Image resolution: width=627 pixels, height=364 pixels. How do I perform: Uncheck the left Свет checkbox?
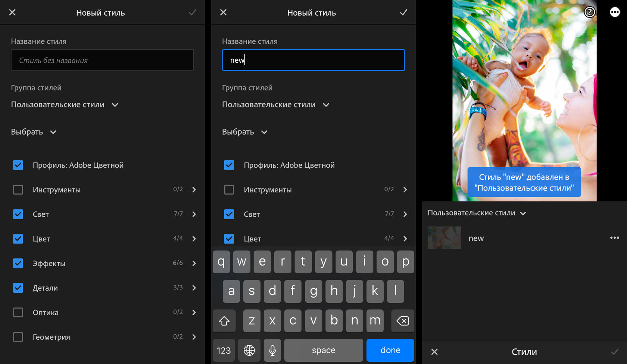[x=18, y=214]
